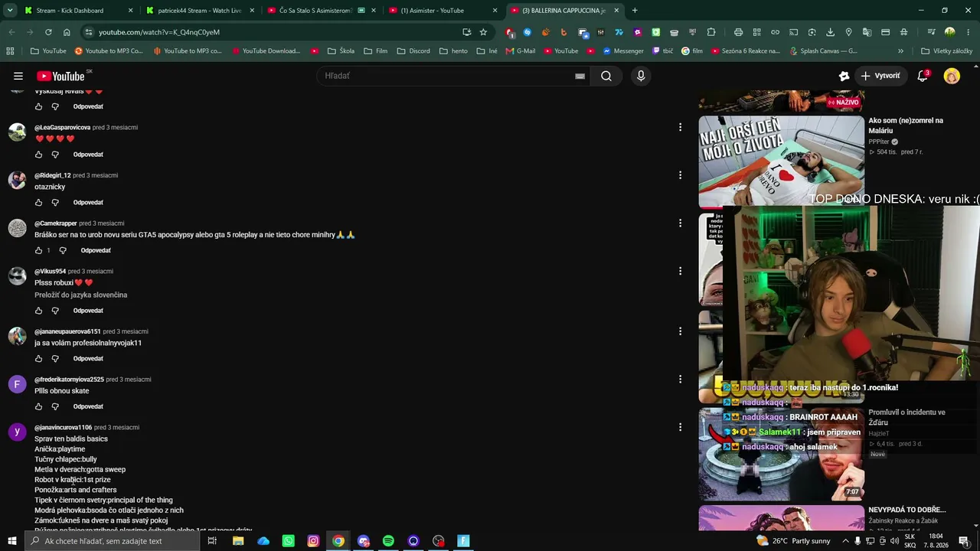The height and width of the screenshot is (551, 980).
Task: Open the Všetky záložky bookmarks folder
Action: coord(946,51)
